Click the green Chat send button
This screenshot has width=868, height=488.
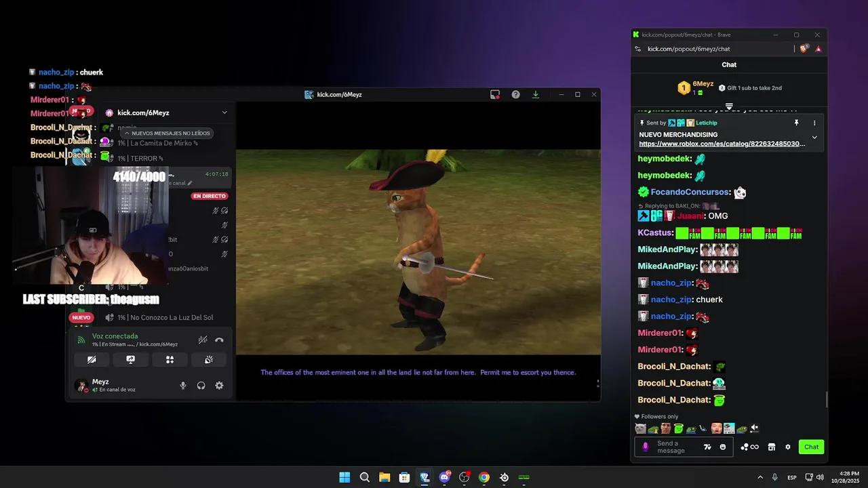click(812, 447)
